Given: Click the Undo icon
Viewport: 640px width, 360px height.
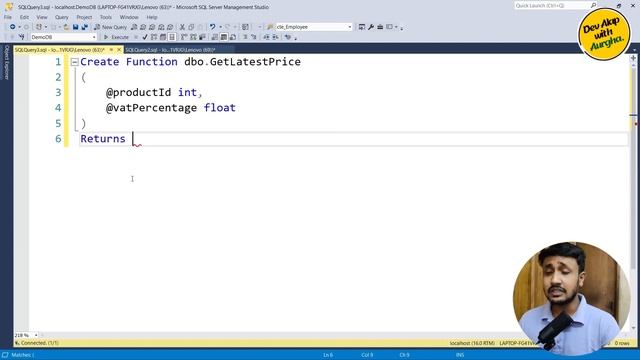Looking at the screenshot, I should 213,27.
